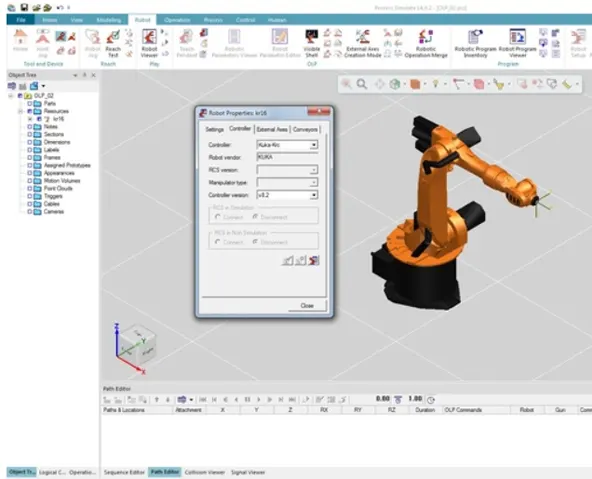The image size is (592, 479).
Task: Click the save icon in title bar
Action: tap(24, 7)
